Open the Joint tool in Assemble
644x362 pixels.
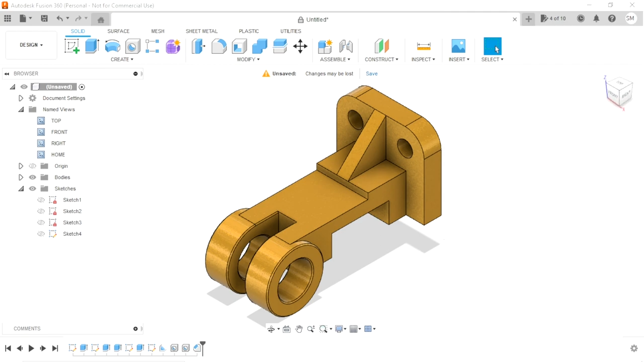click(x=346, y=46)
